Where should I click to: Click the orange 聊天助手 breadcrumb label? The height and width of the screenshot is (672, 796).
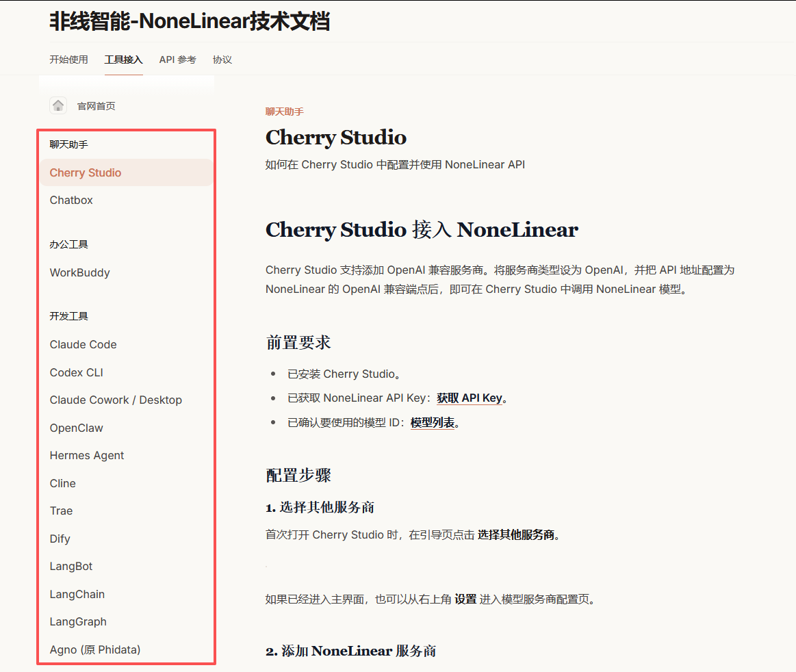click(x=284, y=112)
